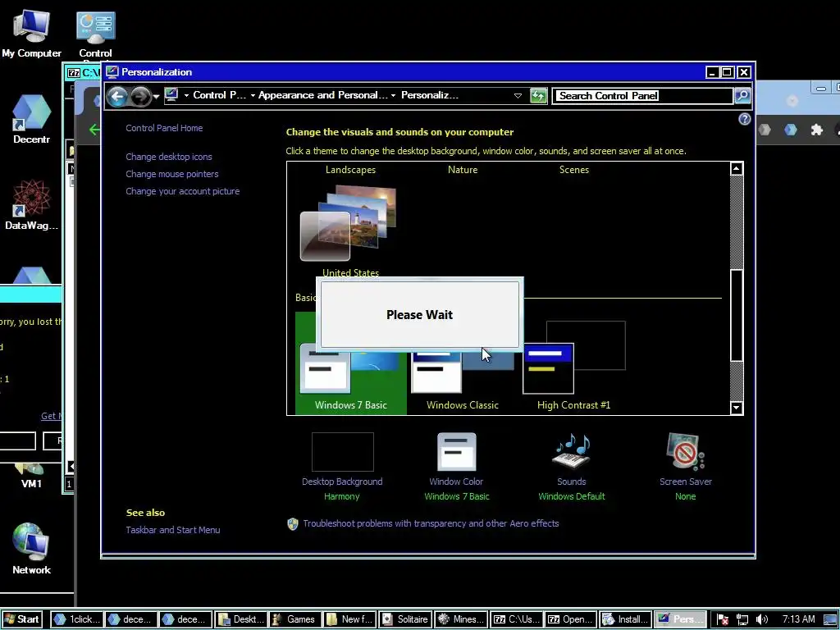Click the Forward navigation arrow in Personalization
Viewport: 840px width, 630px height.
pyautogui.click(x=140, y=97)
